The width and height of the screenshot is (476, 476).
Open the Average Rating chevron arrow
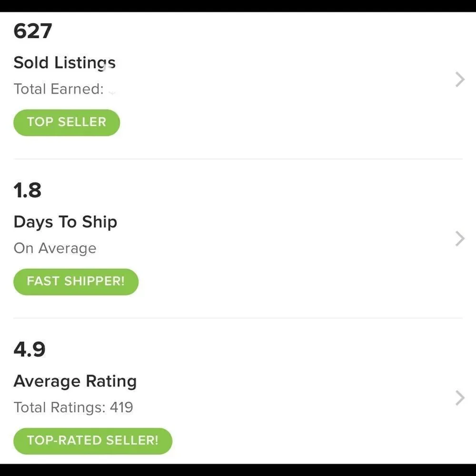pyautogui.click(x=460, y=398)
